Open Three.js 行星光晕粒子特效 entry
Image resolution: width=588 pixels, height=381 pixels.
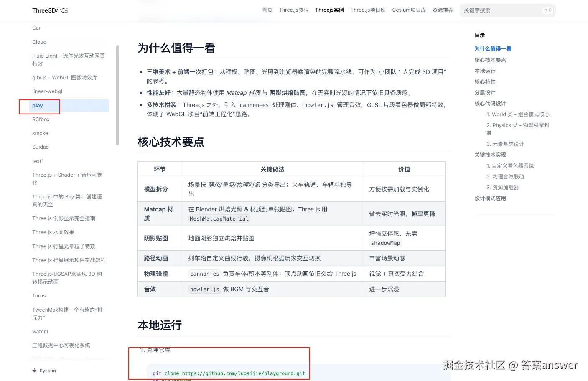point(64,246)
